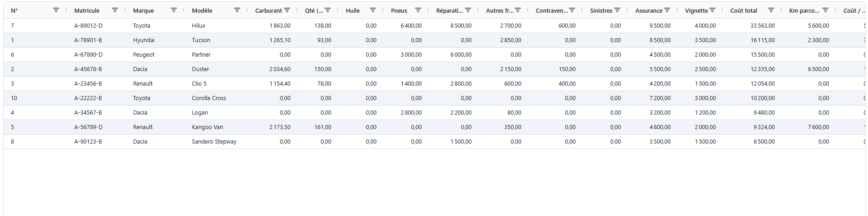Click matricule A-67890-D cell
Viewport: 868px width, 216px height.
coord(88,55)
